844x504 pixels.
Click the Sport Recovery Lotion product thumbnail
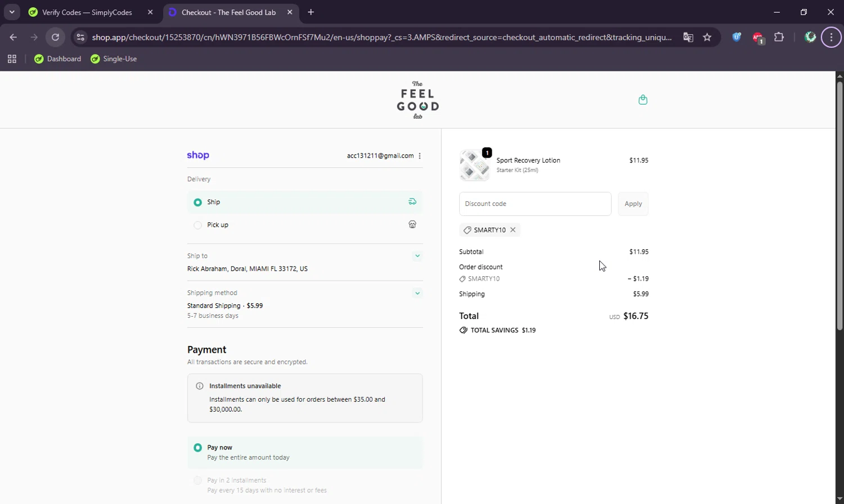tap(474, 165)
